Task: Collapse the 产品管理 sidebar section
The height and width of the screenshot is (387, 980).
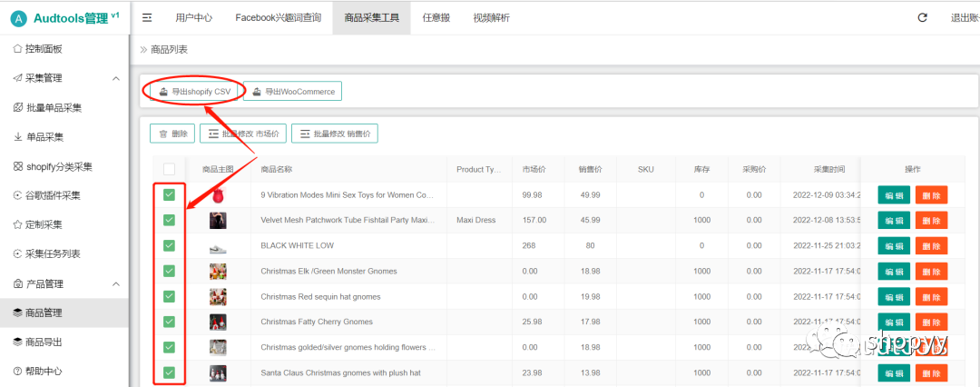Action: [115, 283]
